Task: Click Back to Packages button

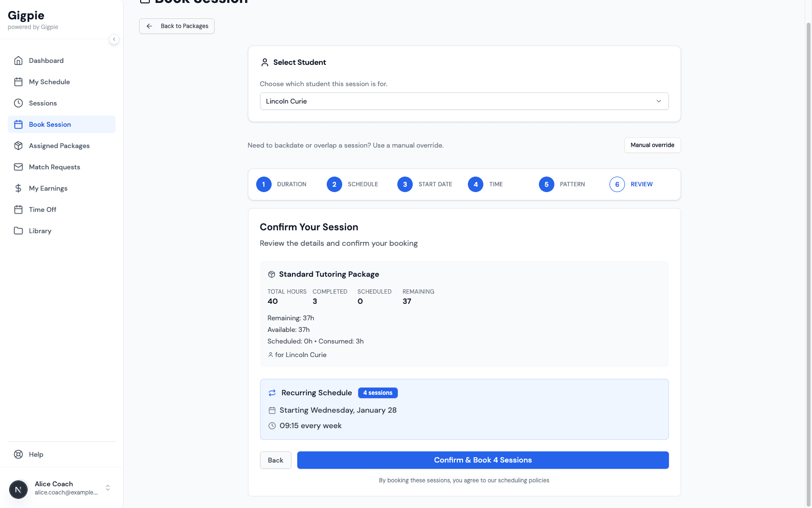Action: point(177,26)
